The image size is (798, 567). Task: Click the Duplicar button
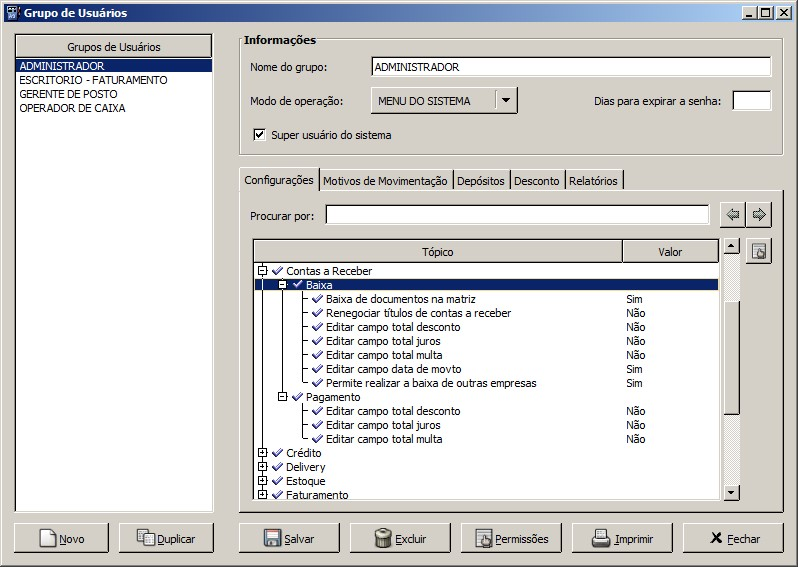(x=166, y=538)
